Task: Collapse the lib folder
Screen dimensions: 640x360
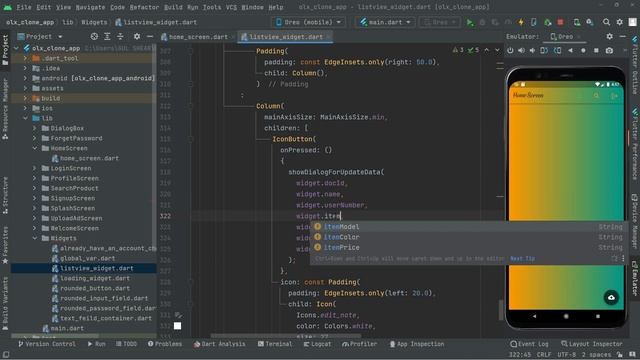Action: pyautogui.click(x=25, y=118)
